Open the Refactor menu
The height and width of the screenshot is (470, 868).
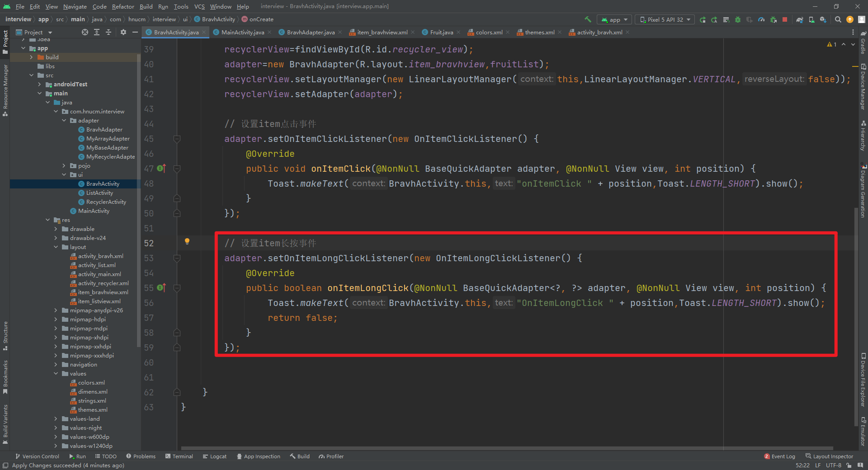pyautogui.click(x=123, y=6)
